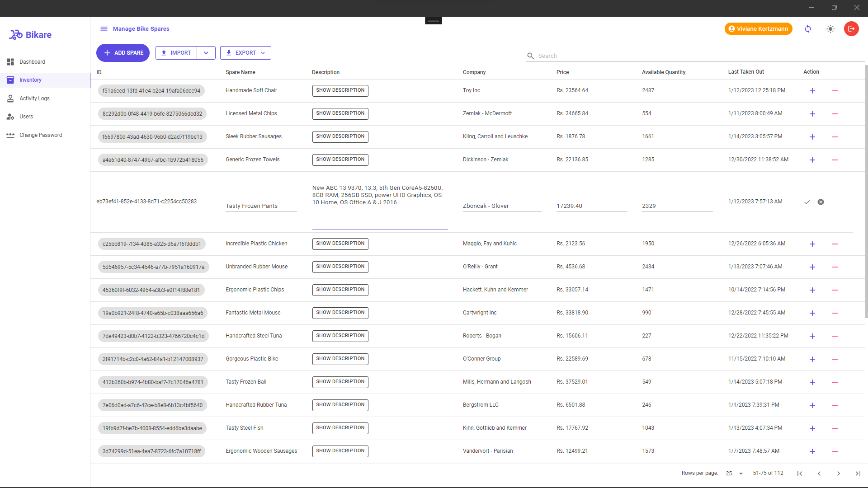Navigate to Users in sidebar
The image size is (868, 488).
pyautogui.click(x=26, y=117)
